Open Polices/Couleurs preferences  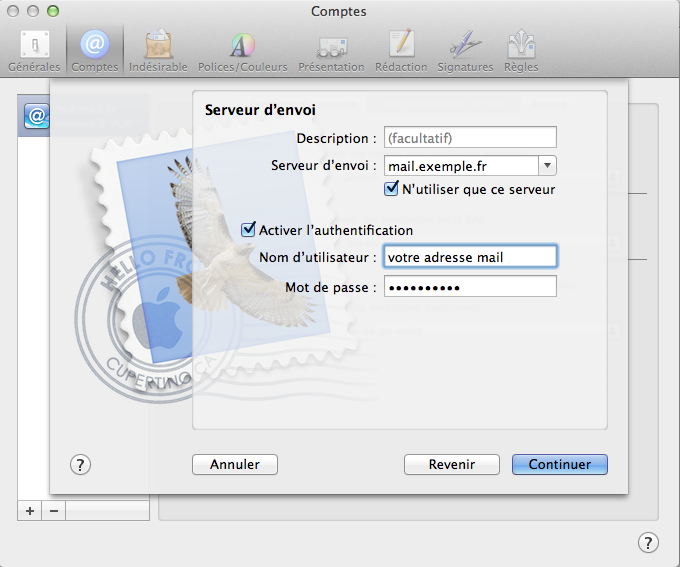pos(242,51)
